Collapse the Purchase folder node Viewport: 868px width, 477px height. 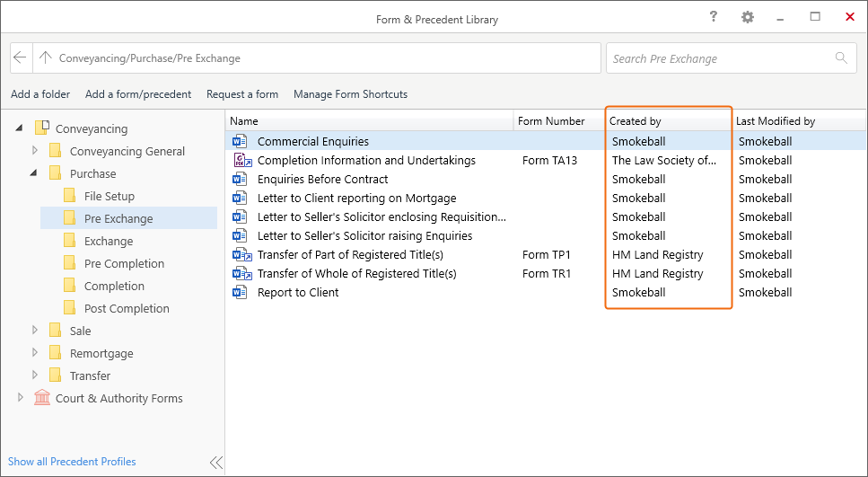point(34,172)
